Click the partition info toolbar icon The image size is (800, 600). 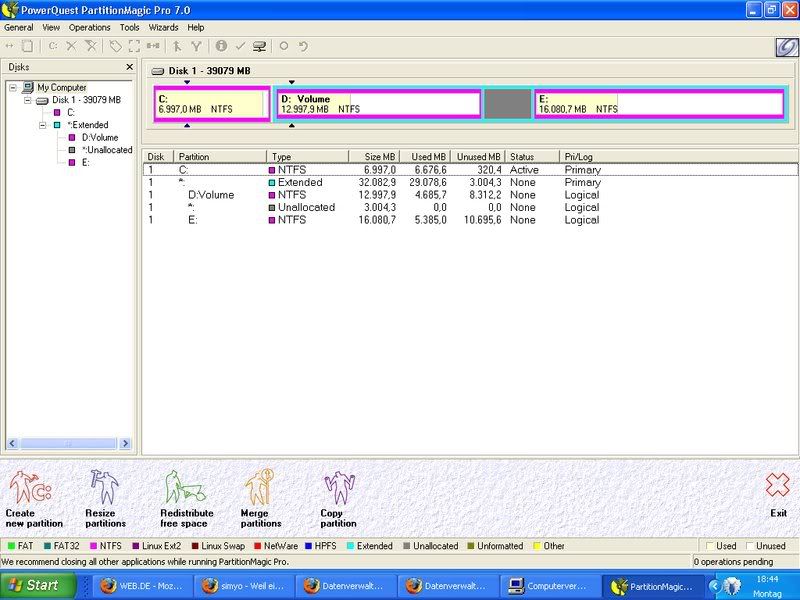(x=221, y=46)
